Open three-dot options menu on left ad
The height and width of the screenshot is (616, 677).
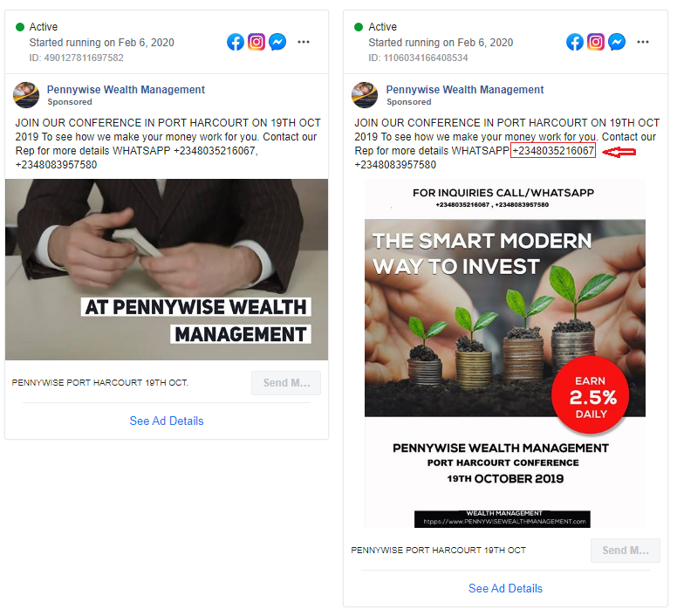point(304,42)
